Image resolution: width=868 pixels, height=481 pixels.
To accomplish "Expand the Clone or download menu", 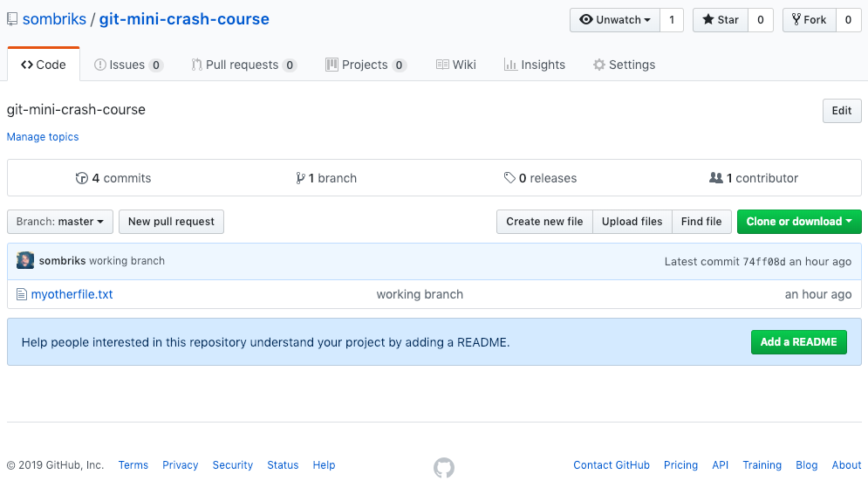I will [799, 222].
